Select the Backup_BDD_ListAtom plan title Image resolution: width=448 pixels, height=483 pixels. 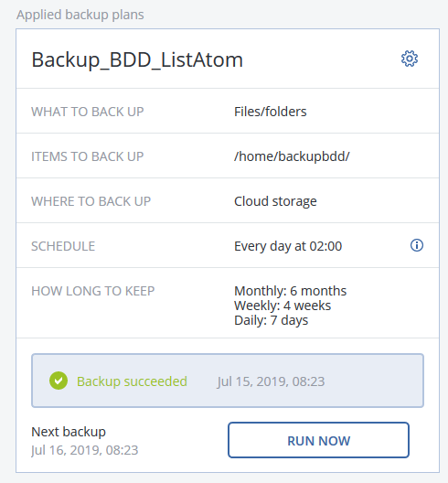[x=137, y=59]
